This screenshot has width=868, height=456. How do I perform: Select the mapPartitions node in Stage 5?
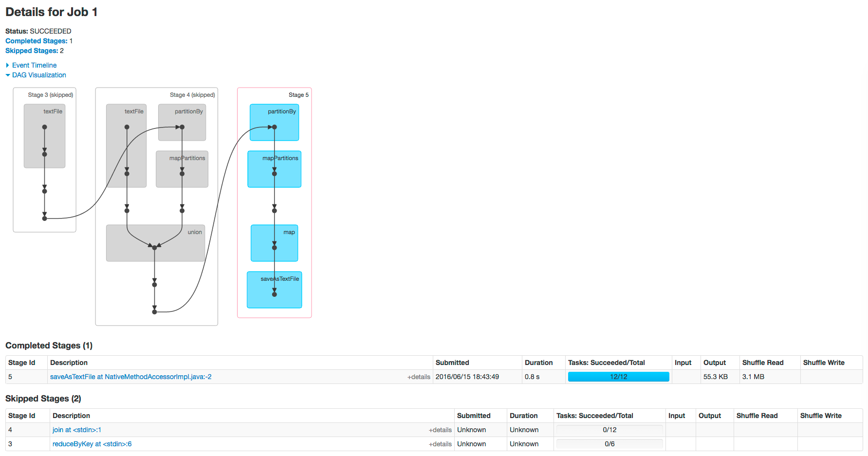point(274,169)
